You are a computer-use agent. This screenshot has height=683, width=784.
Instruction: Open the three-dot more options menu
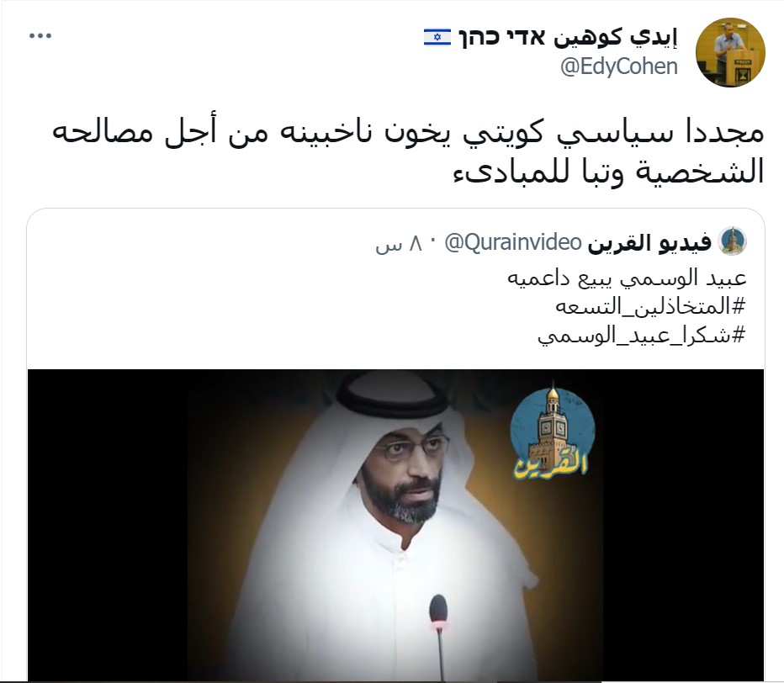pos(40,36)
